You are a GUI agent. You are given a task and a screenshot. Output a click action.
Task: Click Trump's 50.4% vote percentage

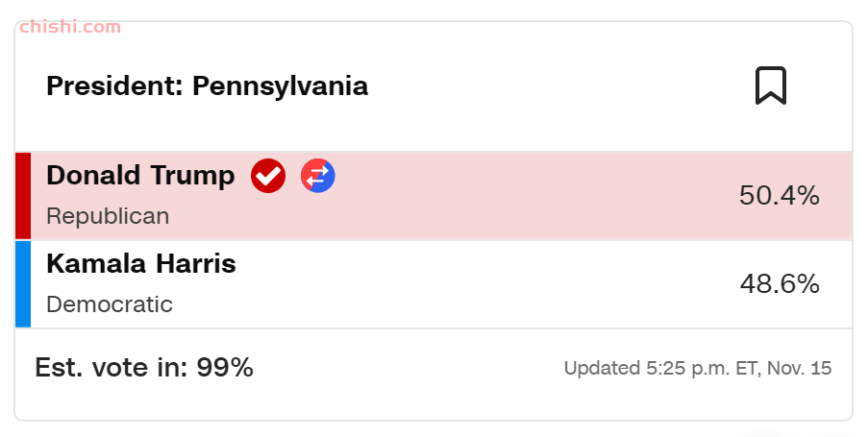pyautogui.click(x=780, y=196)
